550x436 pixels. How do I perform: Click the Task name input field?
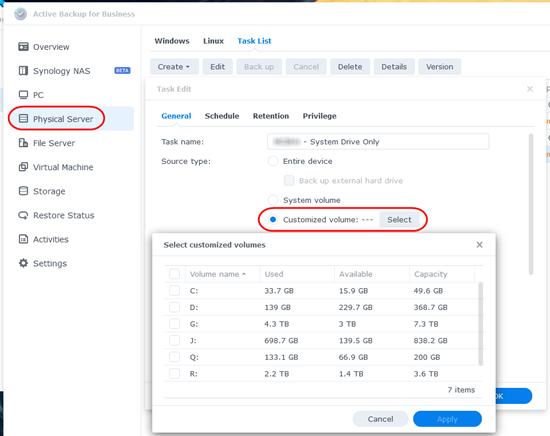[x=378, y=142]
